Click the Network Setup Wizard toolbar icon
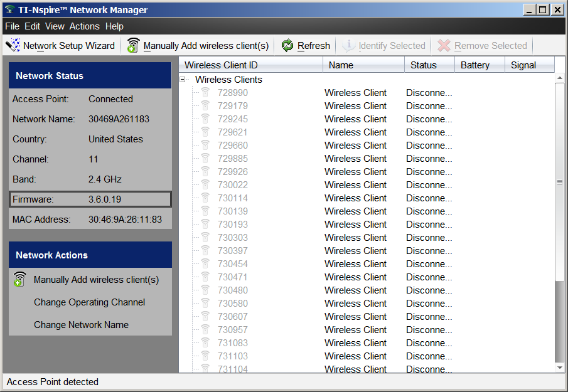Image resolution: width=568 pixels, height=392 pixels. (x=13, y=46)
